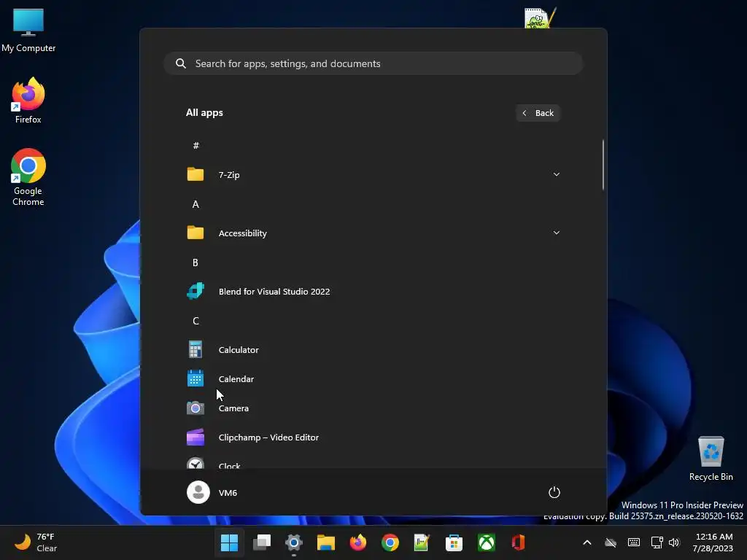Show hidden icons in system tray

point(587,542)
